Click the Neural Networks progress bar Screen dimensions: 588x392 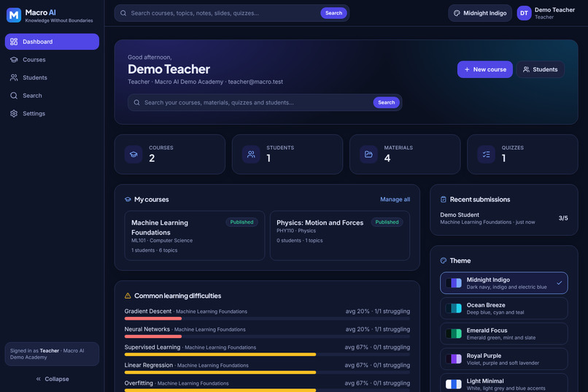pyautogui.click(x=267, y=337)
